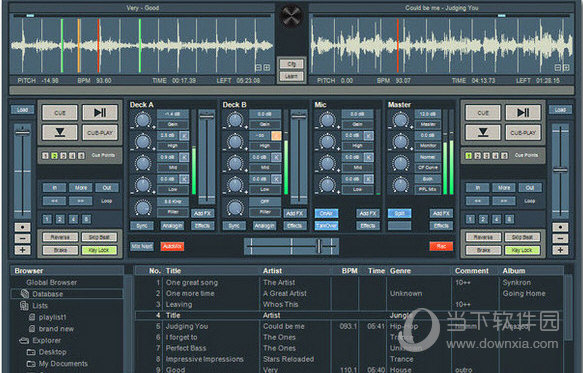This screenshot has width=583, height=373.
Task: Select the track row 'Judging You'
Action: 350,326
